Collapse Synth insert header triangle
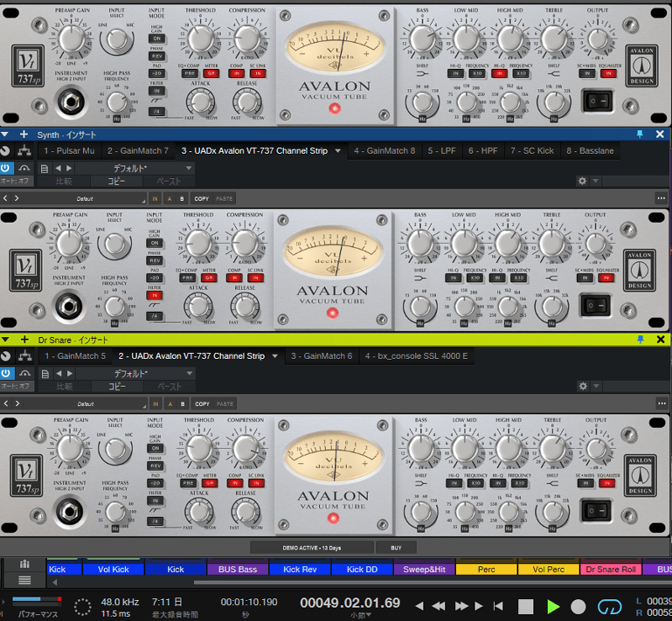This screenshot has width=672, height=621. click(x=5, y=134)
